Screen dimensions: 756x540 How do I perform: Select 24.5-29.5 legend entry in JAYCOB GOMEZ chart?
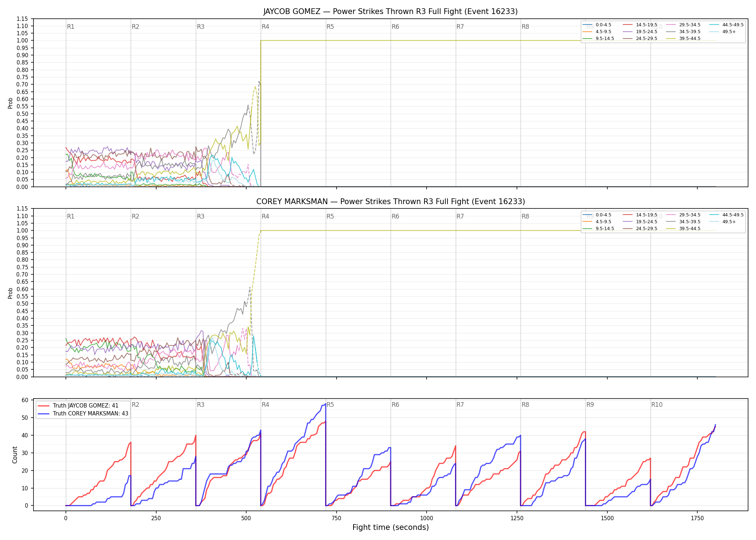pyautogui.click(x=640, y=39)
